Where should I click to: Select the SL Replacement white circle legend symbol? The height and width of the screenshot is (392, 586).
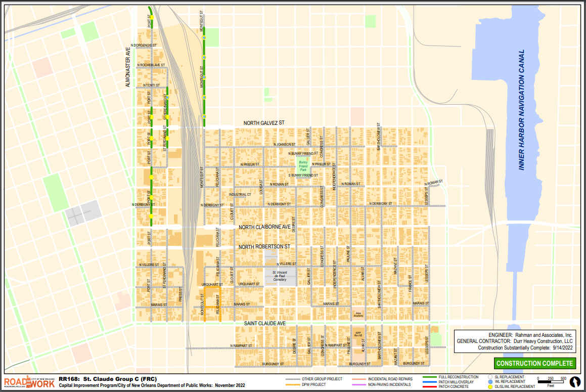point(490,377)
